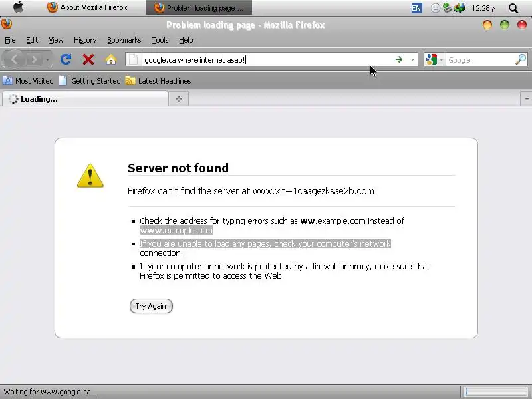Open the File menu

pyautogui.click(x=10, y=40)
